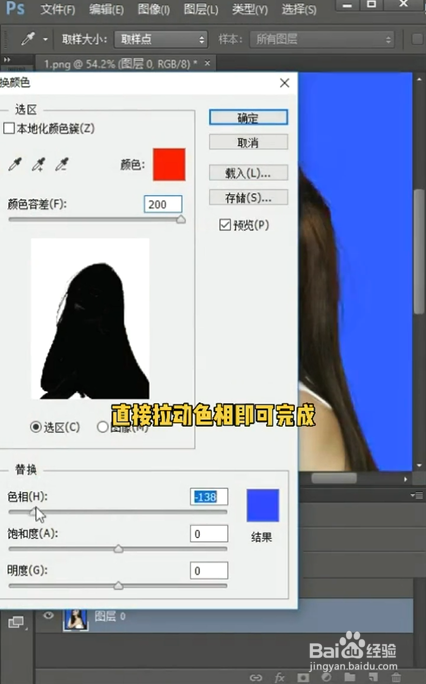Select the 图层 0 layer name
This screenshot has width=426, height=684.
point(110,616)
